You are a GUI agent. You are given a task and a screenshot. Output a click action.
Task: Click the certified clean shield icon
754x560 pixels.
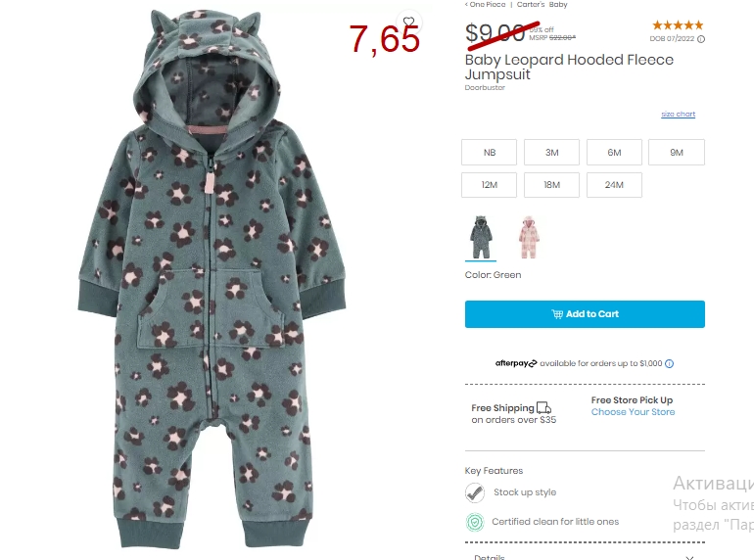475,522
